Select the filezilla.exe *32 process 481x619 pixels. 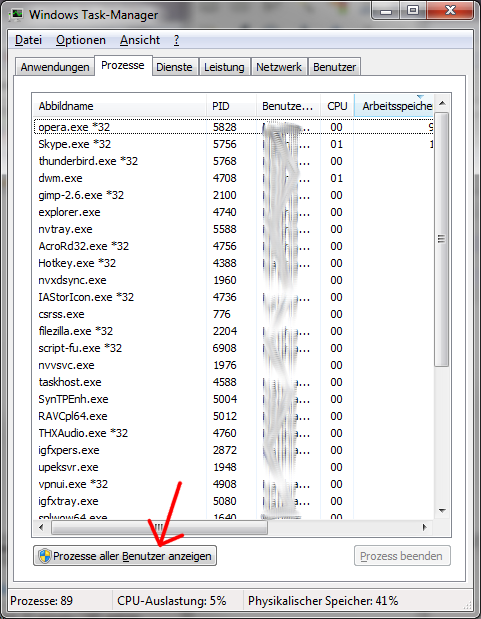pos(233,331)
